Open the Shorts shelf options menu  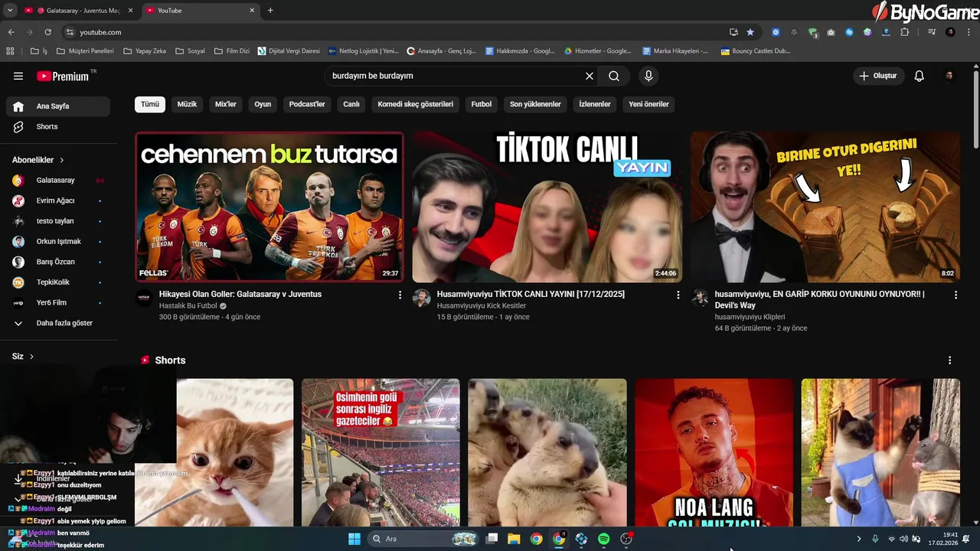click(x=949, y=360)
